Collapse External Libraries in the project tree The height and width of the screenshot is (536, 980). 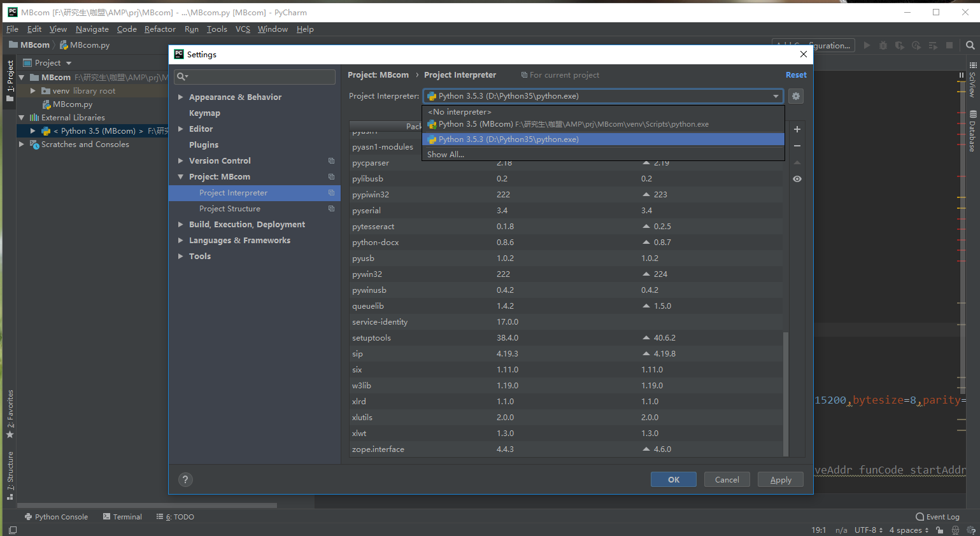coord(22,118)
